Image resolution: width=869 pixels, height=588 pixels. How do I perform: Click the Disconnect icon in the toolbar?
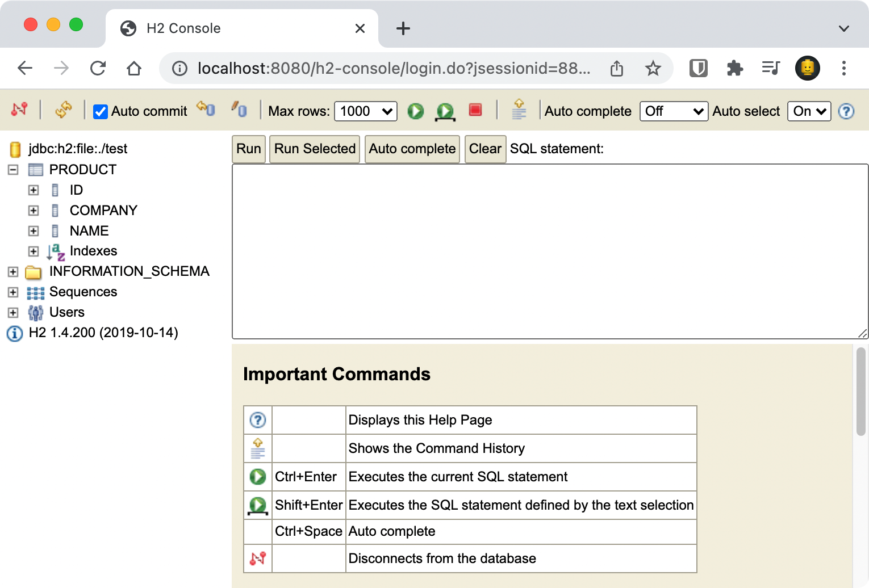point(19,110)
